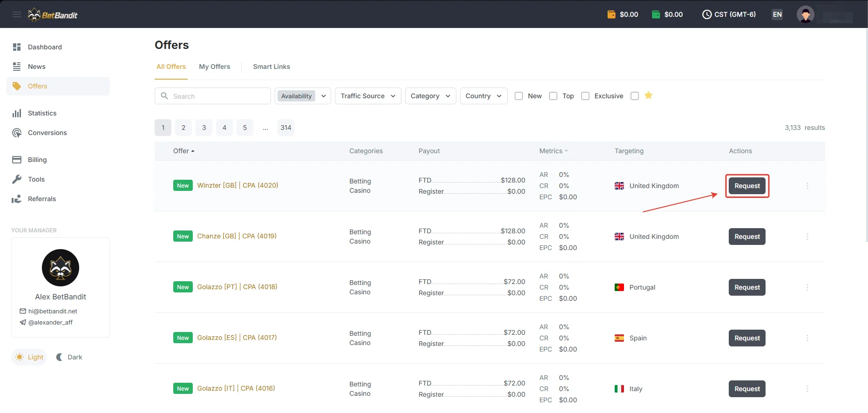Tick the favorites star checkbox

635,96
